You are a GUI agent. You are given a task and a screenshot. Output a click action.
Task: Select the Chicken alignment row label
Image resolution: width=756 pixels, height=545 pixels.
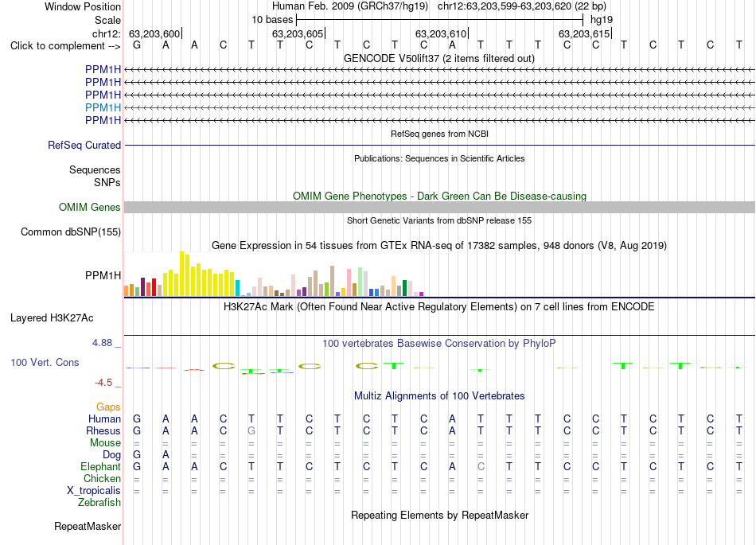pos(102,478)
